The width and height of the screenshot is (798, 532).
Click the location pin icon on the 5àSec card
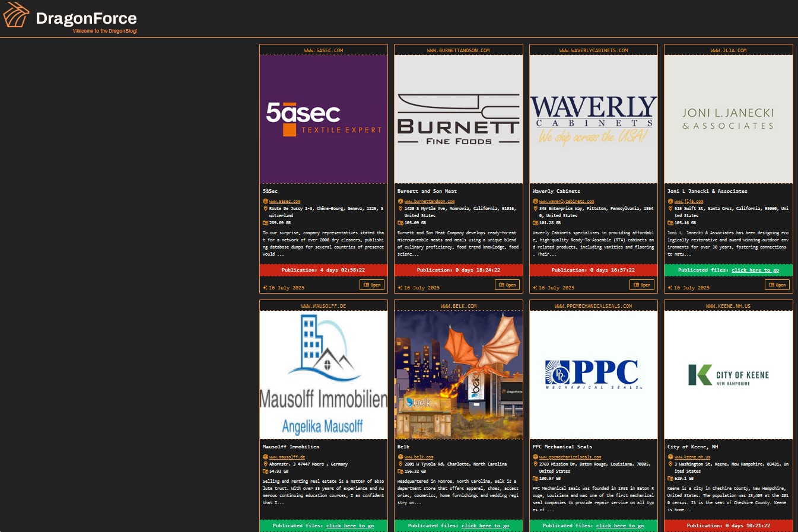(265, 209)
